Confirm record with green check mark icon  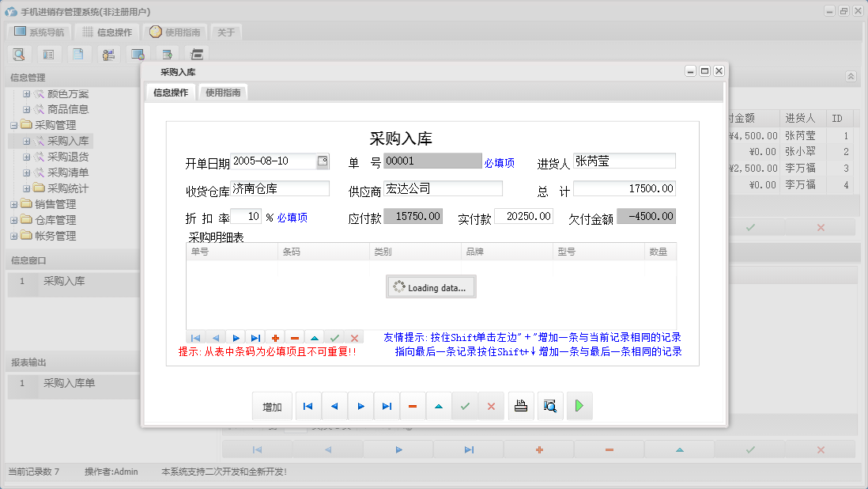[334, 338]
